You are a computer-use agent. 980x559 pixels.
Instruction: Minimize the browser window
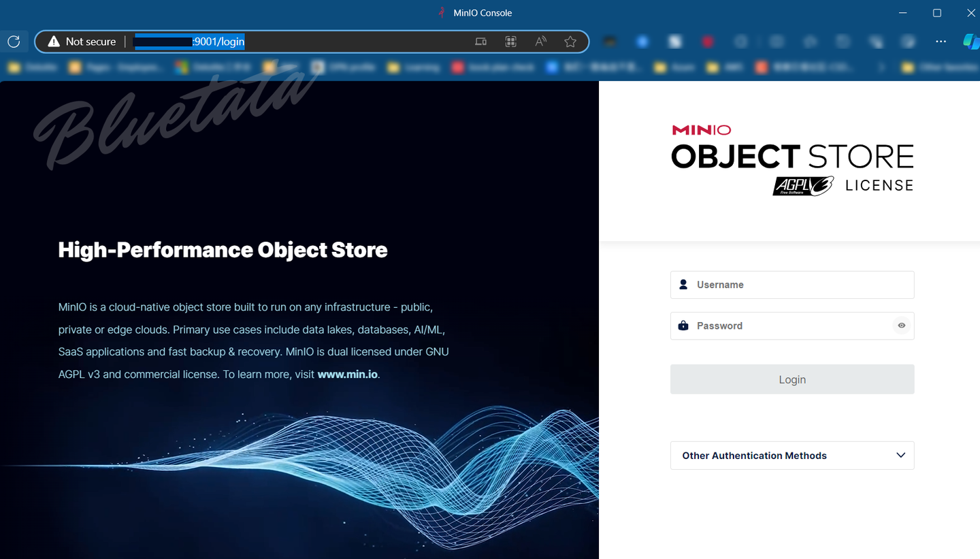pyautogui.click(x=903, y=13)
